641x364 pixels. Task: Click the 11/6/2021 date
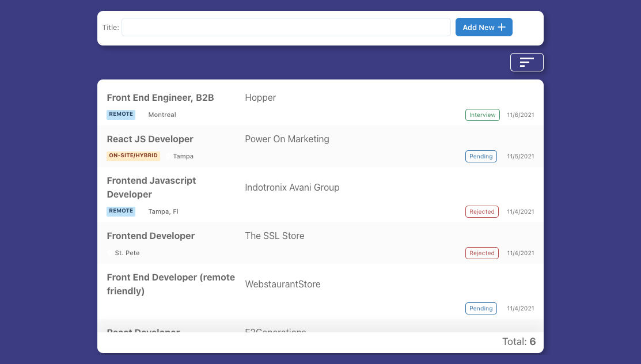click(521, 115)
